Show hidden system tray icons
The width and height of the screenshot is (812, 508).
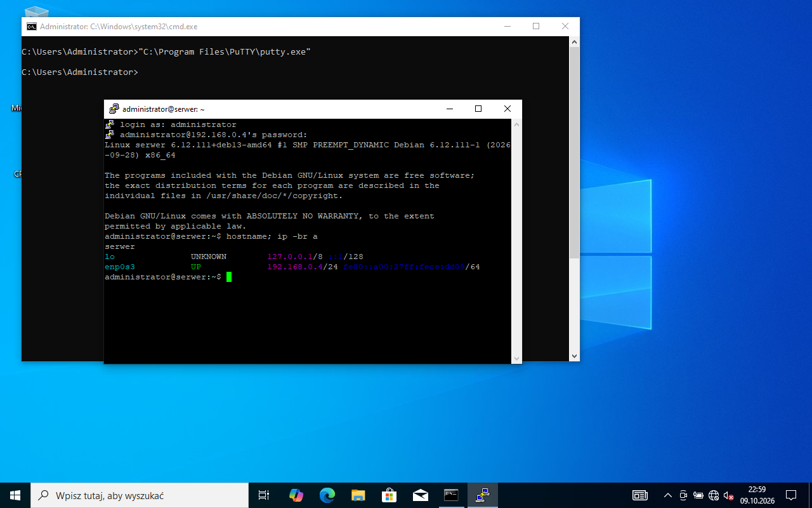click(x=667, y=495)
